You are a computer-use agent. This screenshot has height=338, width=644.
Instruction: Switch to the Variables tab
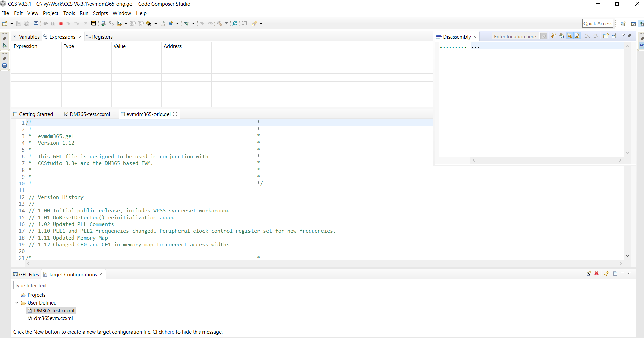click(26, 37)
